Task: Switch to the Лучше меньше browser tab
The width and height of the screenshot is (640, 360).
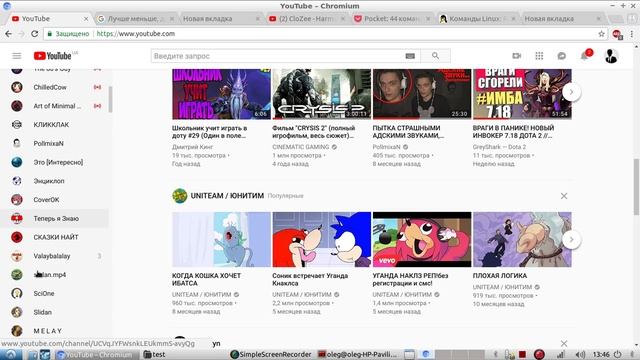Action: [x=136, y=19]
